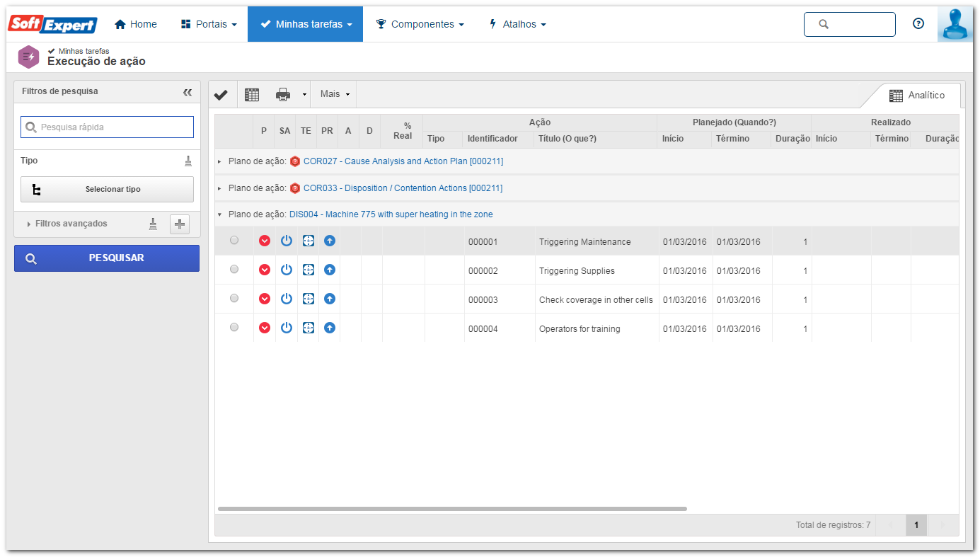Open DIS004 Machine 775 super heating link

tap(391, 214)
